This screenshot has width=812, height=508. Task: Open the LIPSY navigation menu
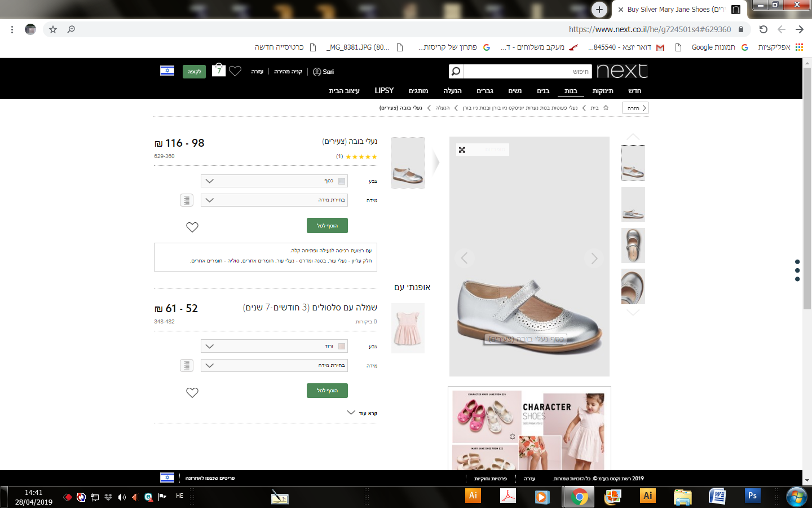click(384, 90)
